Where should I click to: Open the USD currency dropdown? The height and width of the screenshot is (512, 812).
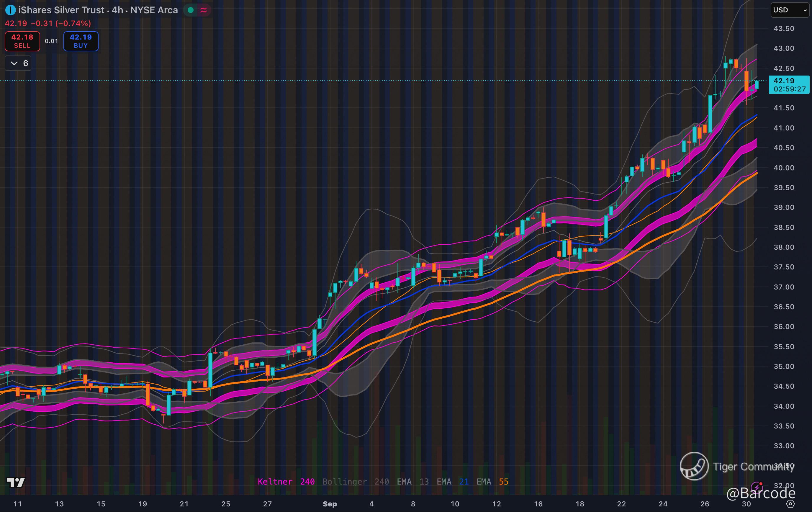pyautogui.click(x=789, y=10)
